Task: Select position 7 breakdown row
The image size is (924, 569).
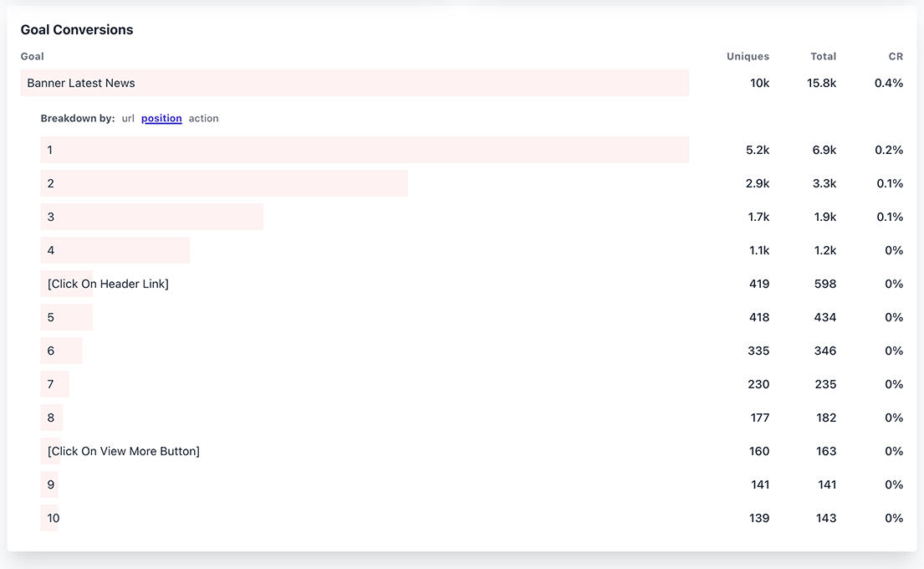Action: (51, 384)
